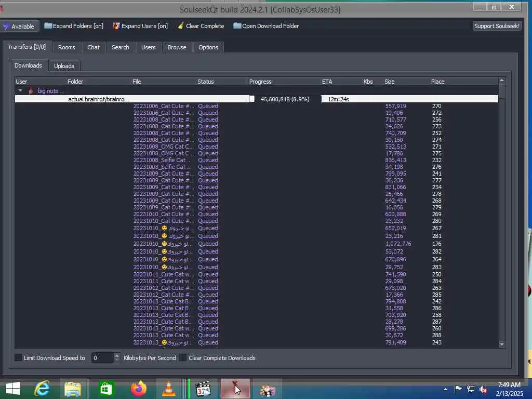Open the last pinned taskbar app icon
The image size is (532, 399).
(x=267, y=390)
